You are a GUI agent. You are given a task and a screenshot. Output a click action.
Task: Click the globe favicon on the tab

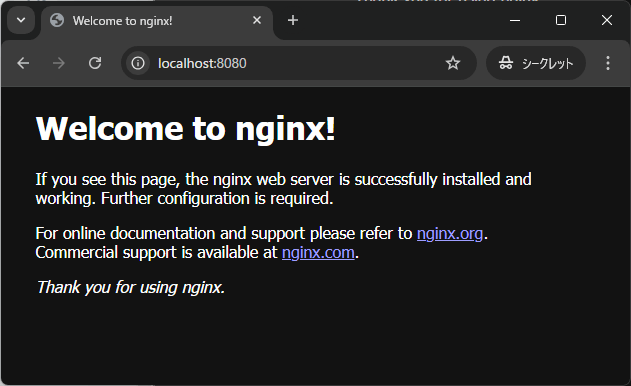pos(57,20)
